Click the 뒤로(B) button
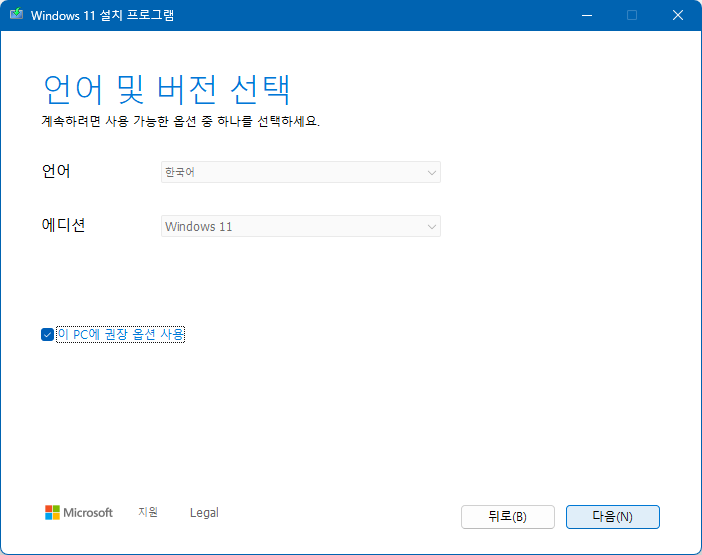 [x=508, y=517]
